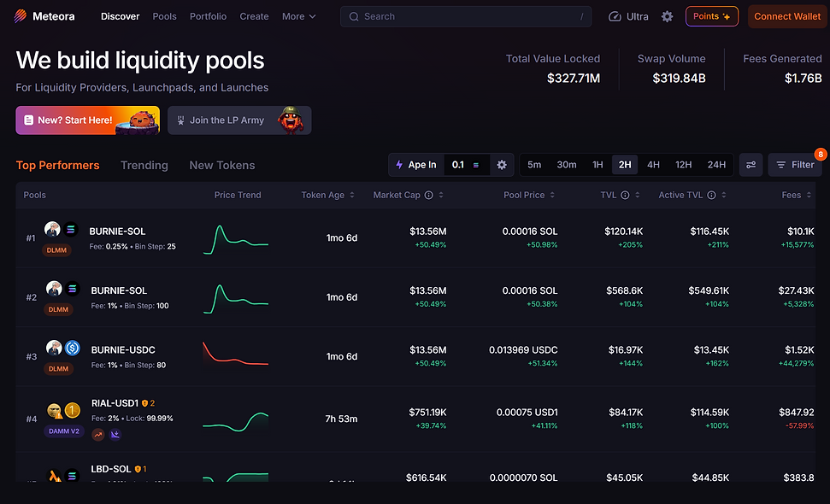Open the column customization sliders icon

click(751, 165)
